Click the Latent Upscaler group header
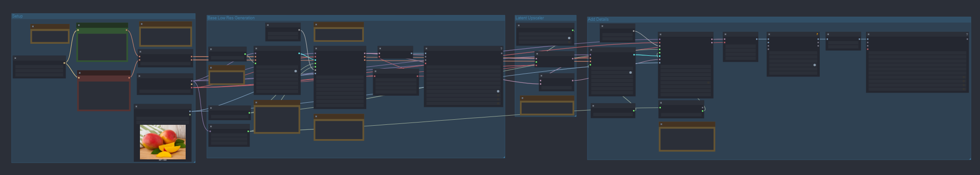Image resolution: width=980 pixels, height=175 pixels. tap(530, 18)
